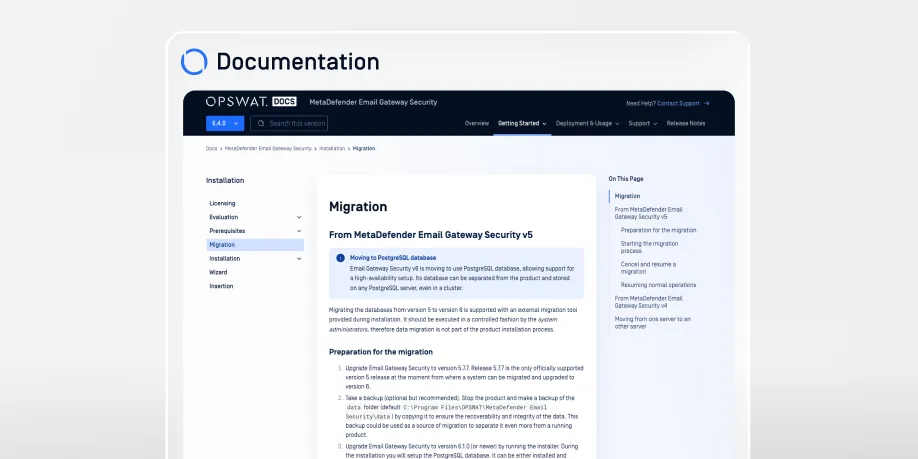
Task: Open the 6.4.0 version dropdown
Action: point(225,124)
